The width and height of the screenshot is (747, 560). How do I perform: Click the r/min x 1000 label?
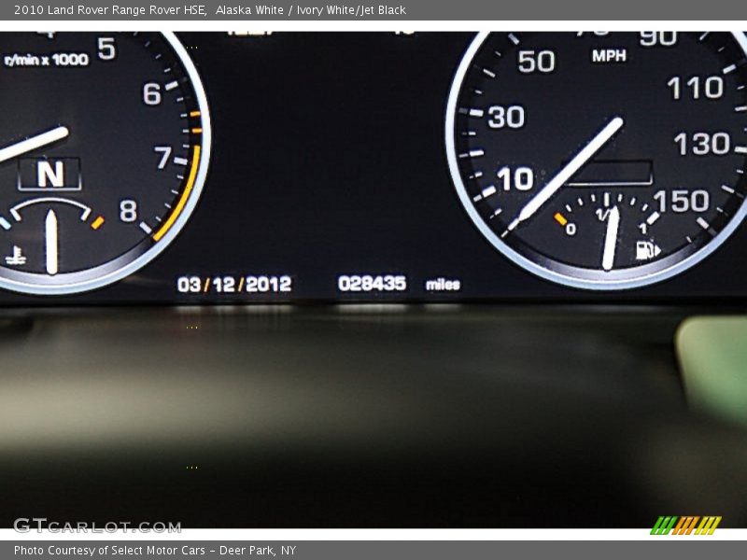click(x=46, y=60)
